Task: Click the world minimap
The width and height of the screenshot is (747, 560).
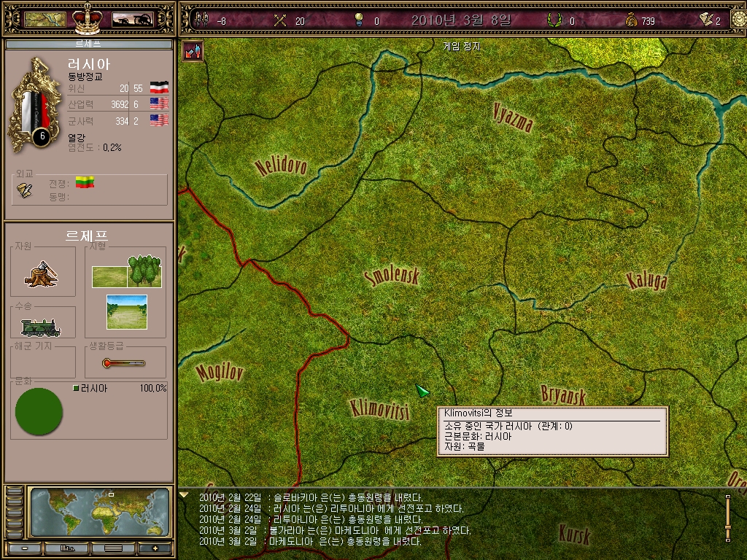Action: (100, 513)
